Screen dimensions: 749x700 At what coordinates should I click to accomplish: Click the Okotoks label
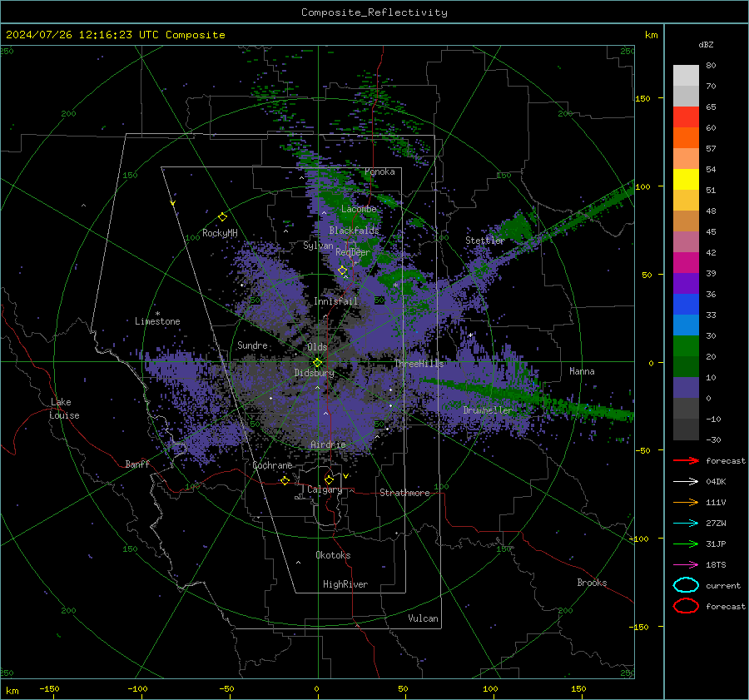point(333,555)
